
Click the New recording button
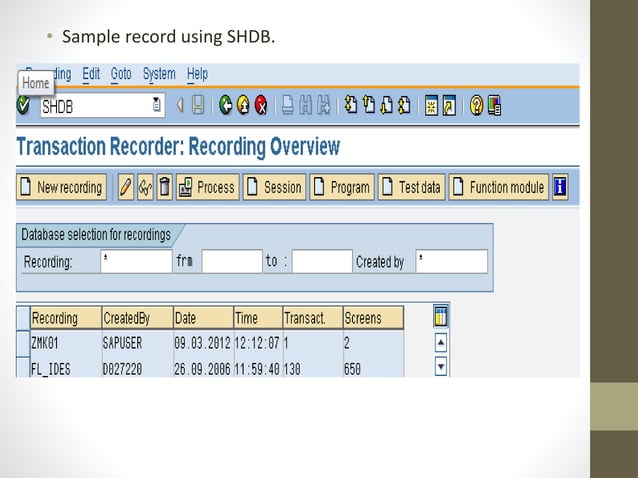pos(62,187)
